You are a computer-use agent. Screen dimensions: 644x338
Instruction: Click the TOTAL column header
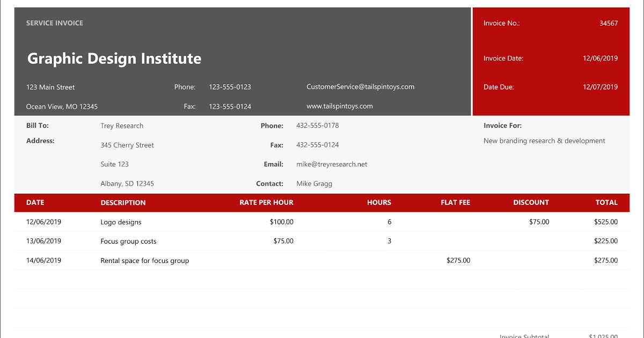[606, 202]
